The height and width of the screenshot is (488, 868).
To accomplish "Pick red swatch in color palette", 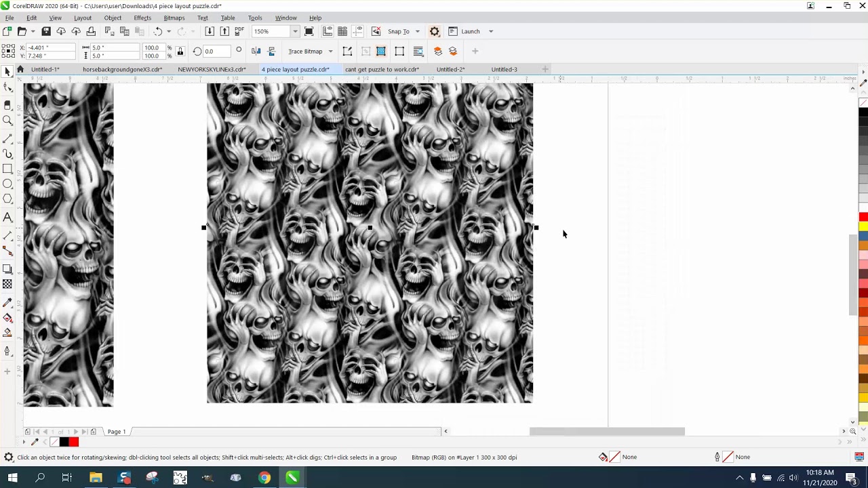I will point(863,217).
